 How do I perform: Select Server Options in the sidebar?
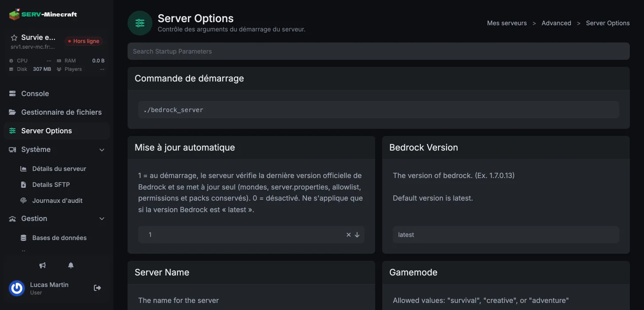click(x=57, y=131)
